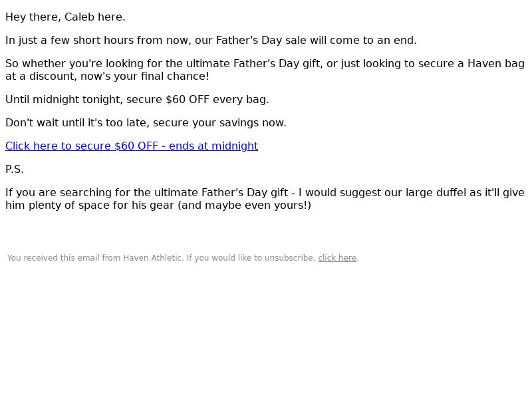Click the 'Hey there, Caleb here.' greeting
The height and width of the screenshot is (399, 532).
65,17
